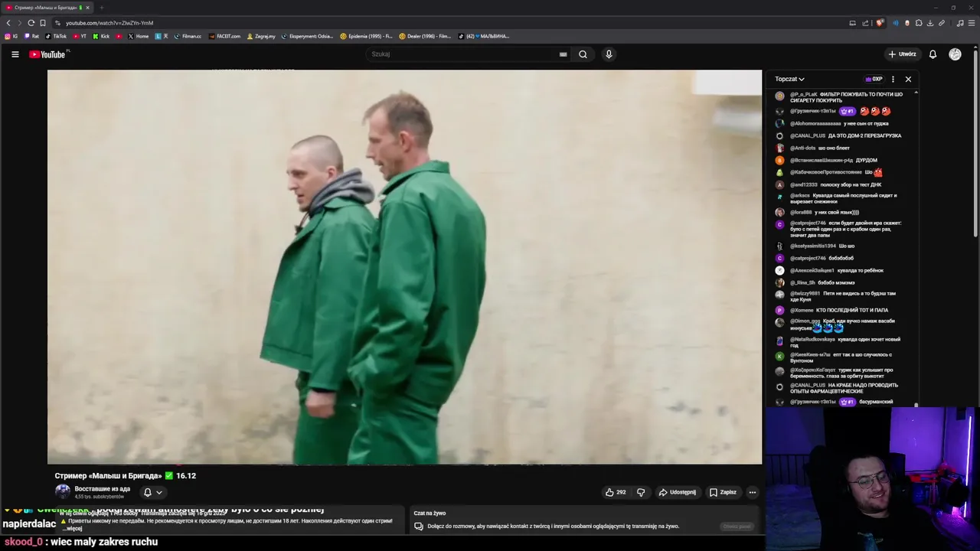980x551 pixels.
Task: Click the video title Стример «Малыш и Бригада»
Action: pyautogui.click(x=126, y=476)
